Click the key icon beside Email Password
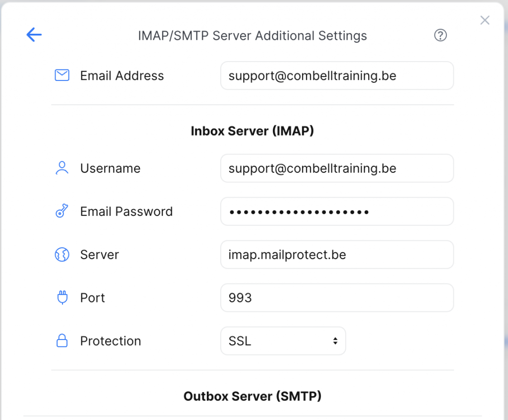This screenshot has width=508, height=420. tap(62, 211)
